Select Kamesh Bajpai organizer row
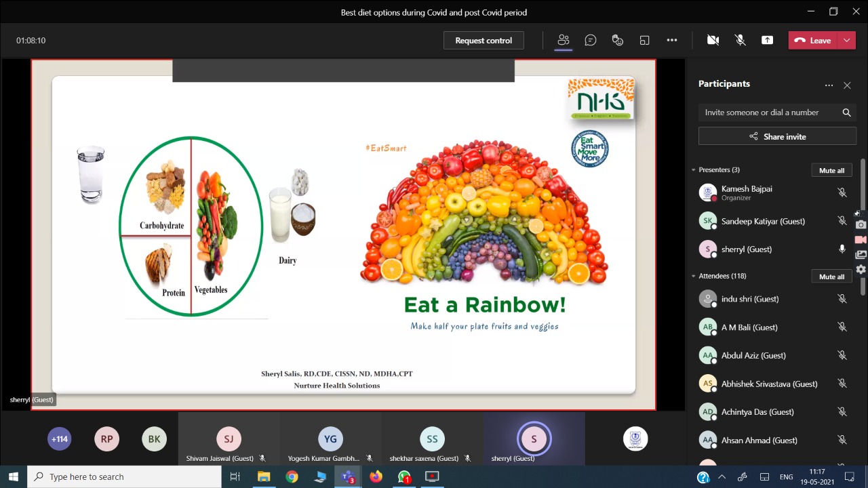The height and width of the screenshot is (488, 868). click(773, 192)
